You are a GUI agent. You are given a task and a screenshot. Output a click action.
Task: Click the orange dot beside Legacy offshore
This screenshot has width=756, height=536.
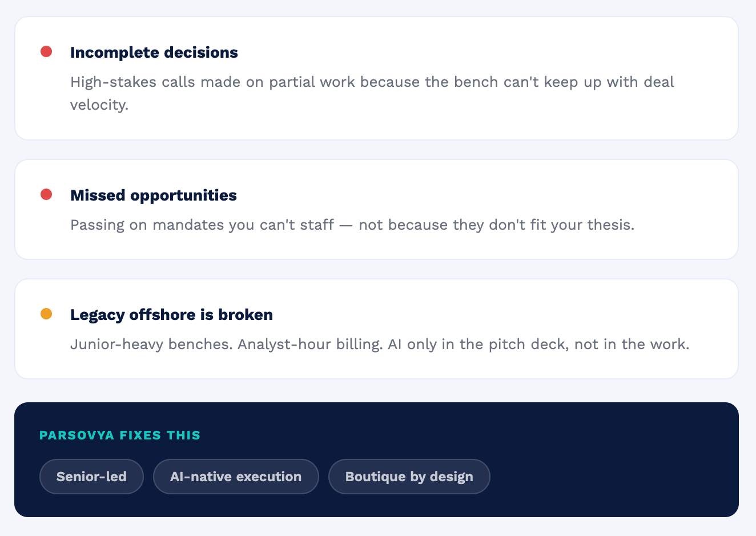coord(46,314)
